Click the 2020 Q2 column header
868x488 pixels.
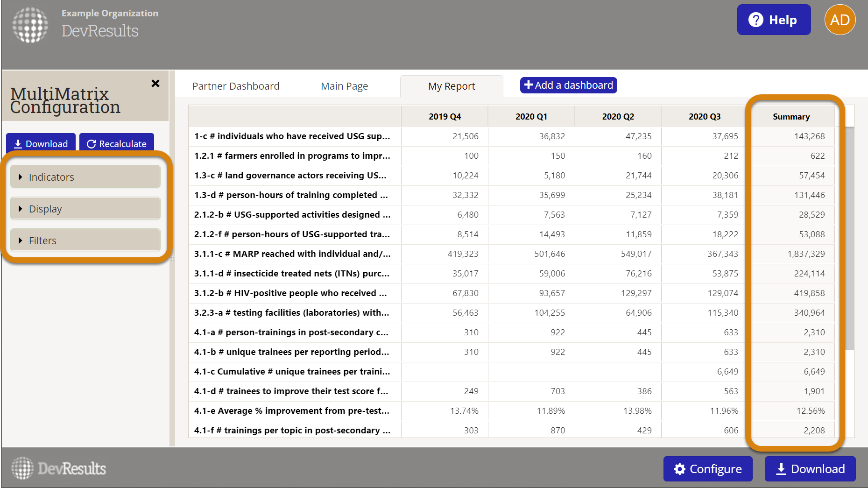pyautogui.click(x=618, y=116)
